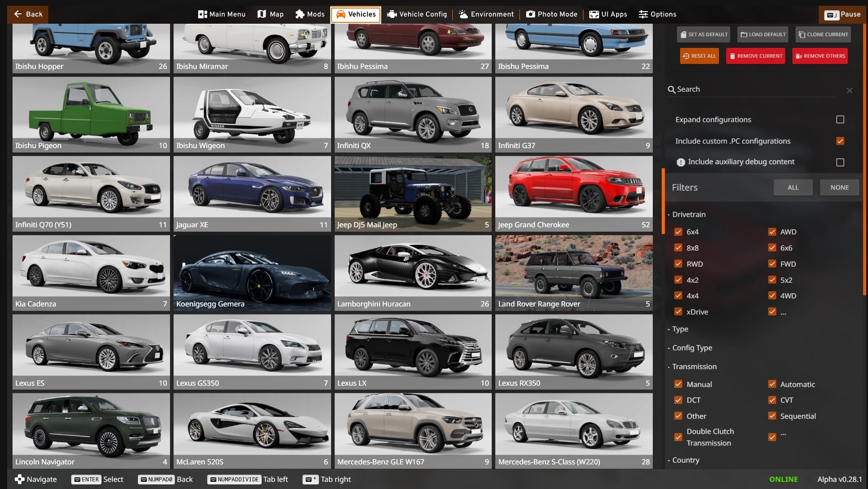Click the Clone Current button
The width and height of the screenshot is (868, 489).
823,34
